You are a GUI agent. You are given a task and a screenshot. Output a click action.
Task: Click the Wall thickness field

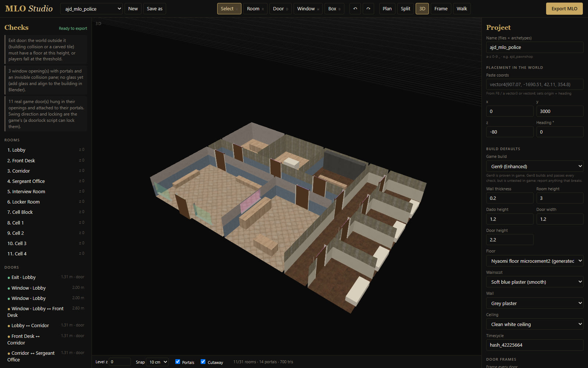point(510,198)
